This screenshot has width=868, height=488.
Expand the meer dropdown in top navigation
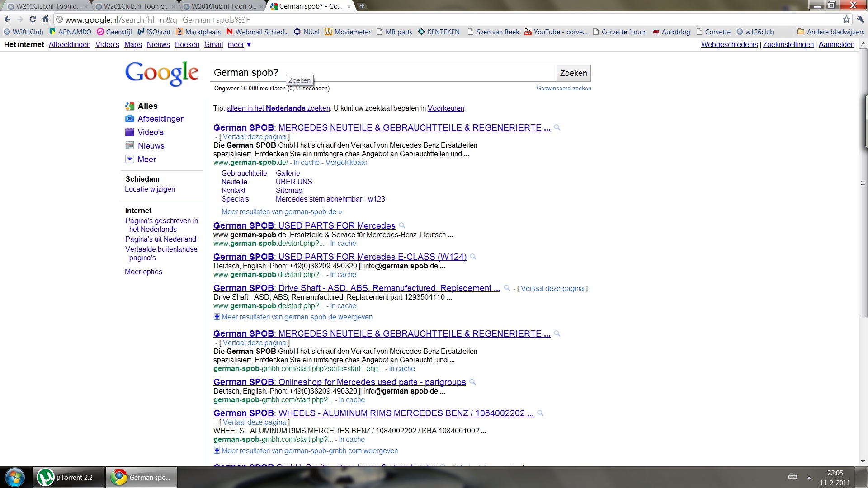[239, 44]
